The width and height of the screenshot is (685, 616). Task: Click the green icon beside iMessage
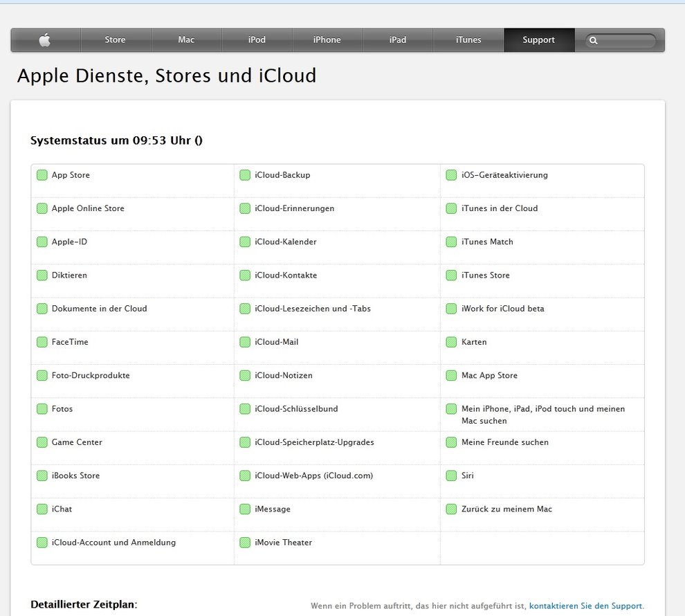[245, 509]
